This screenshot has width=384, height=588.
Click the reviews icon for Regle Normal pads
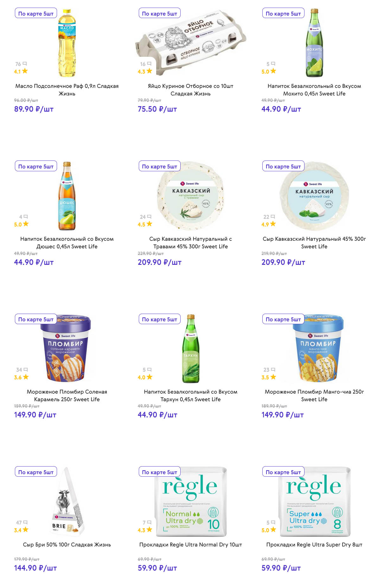click(150, 522)
